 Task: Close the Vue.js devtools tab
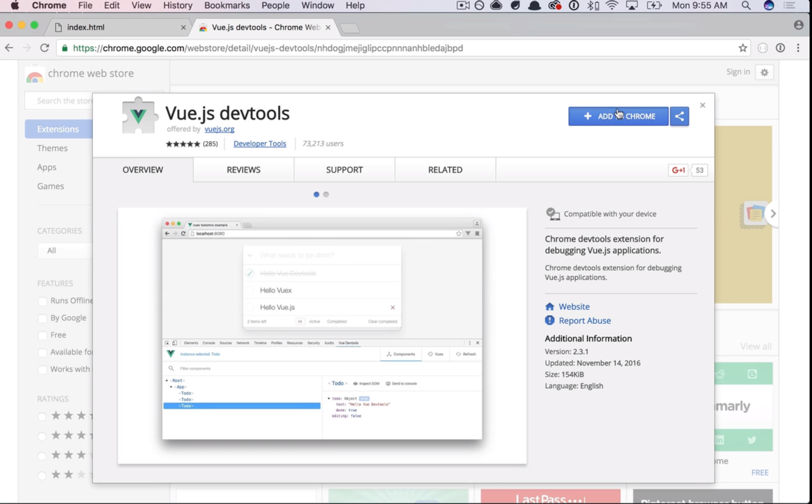328,28
